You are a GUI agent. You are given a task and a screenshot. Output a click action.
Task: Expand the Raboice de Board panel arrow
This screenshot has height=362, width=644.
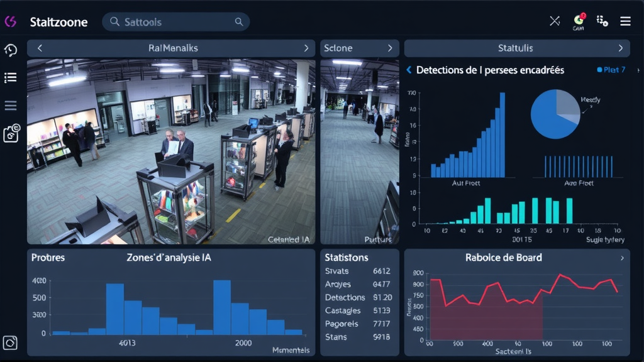tap(622, 258)
